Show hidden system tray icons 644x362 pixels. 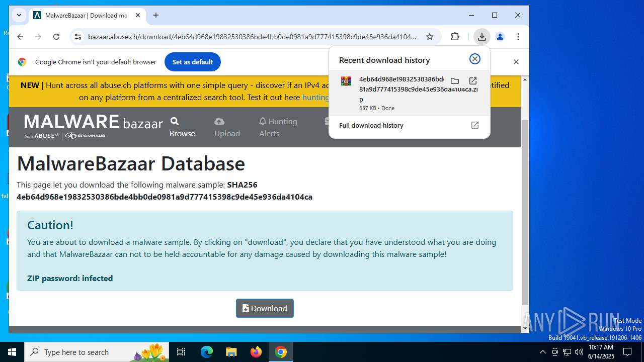pyautogui.click(x=542, y=352)
